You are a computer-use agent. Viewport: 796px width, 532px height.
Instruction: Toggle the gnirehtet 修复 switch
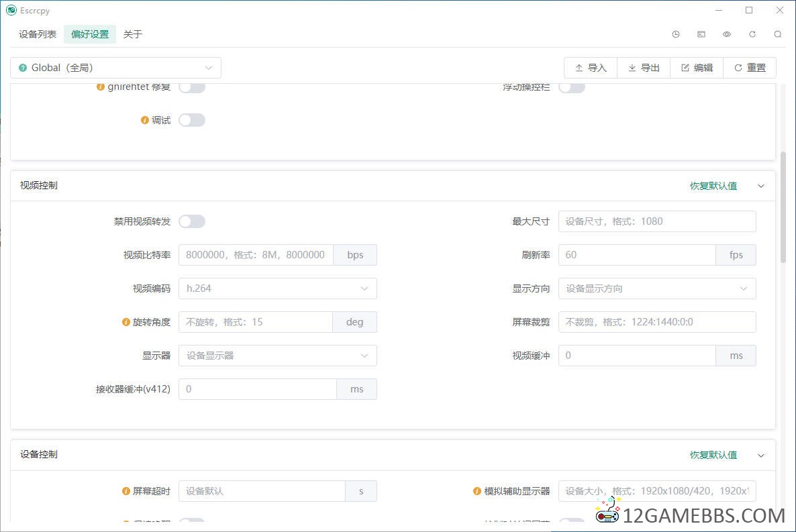click(x=192, y=87)
